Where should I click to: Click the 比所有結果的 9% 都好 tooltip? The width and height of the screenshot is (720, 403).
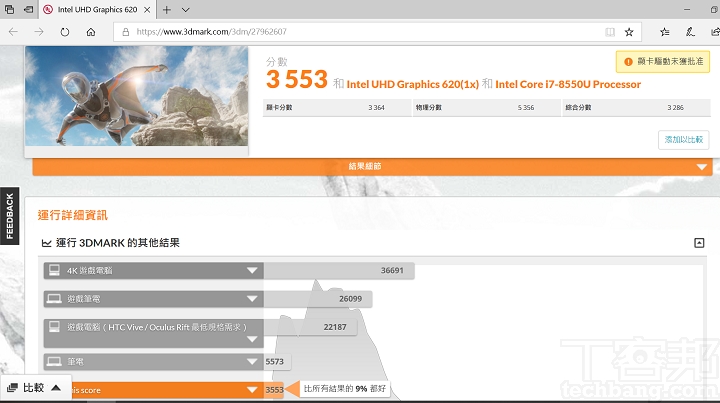pyautogui.click(x=344, y=389)
